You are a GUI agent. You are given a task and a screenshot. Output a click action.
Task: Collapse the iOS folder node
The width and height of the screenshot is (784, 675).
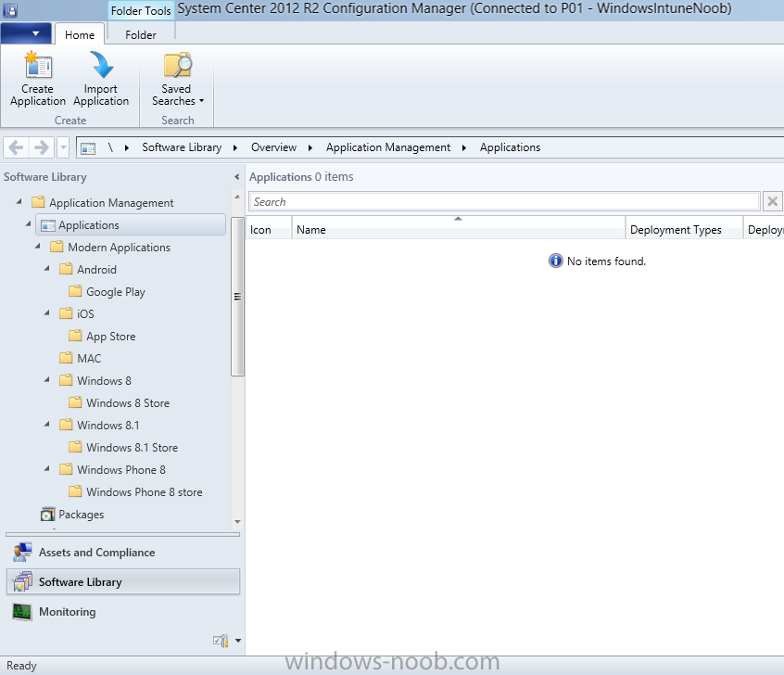pos(47,312)
